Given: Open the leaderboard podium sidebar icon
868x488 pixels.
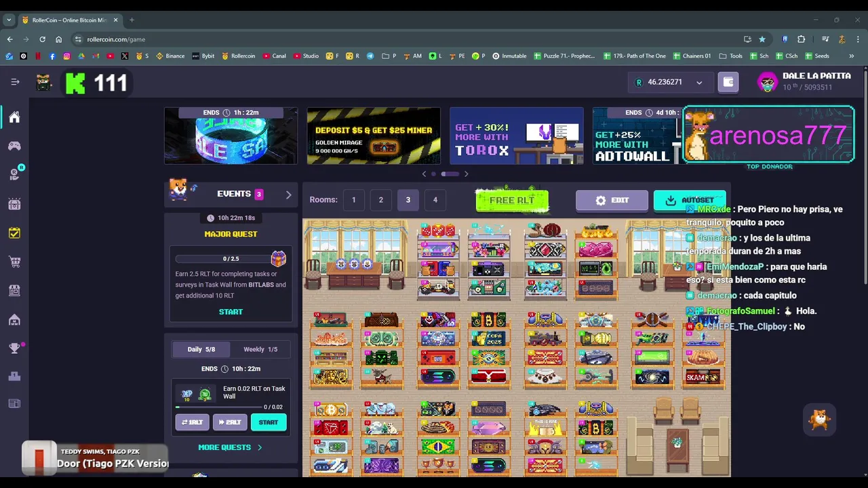Looking at the screenshot, I should 14,376.
